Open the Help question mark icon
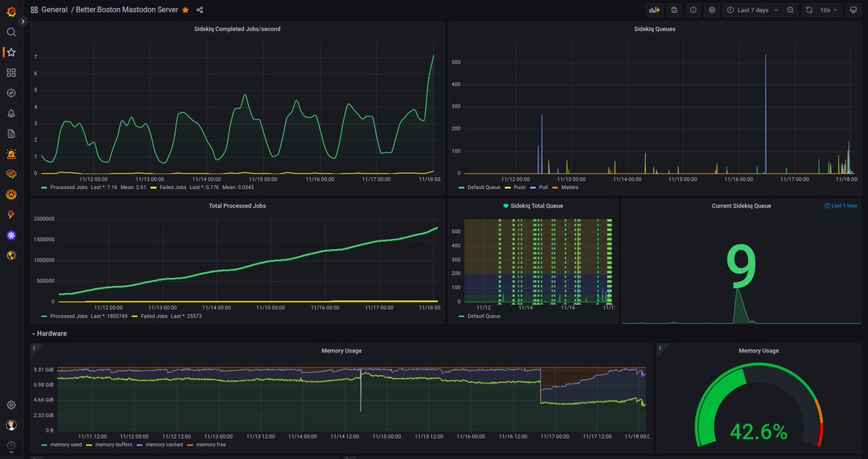The height and width of the screenshot is (459, 868). click(11, 445)
